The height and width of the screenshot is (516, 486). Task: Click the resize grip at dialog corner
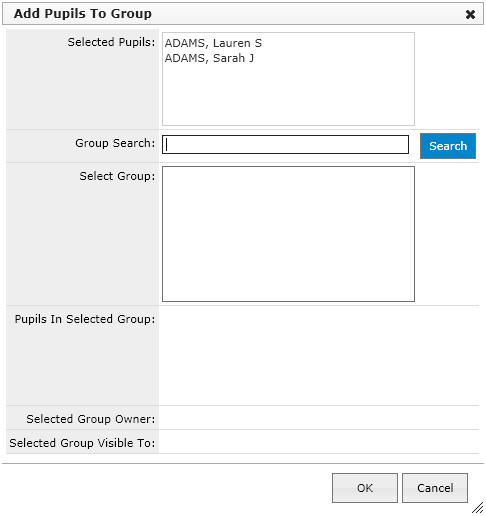point(478,508)
